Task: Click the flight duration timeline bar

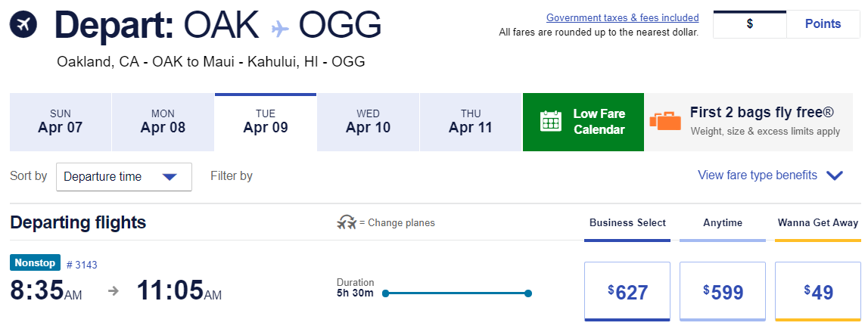Action: 456,293
